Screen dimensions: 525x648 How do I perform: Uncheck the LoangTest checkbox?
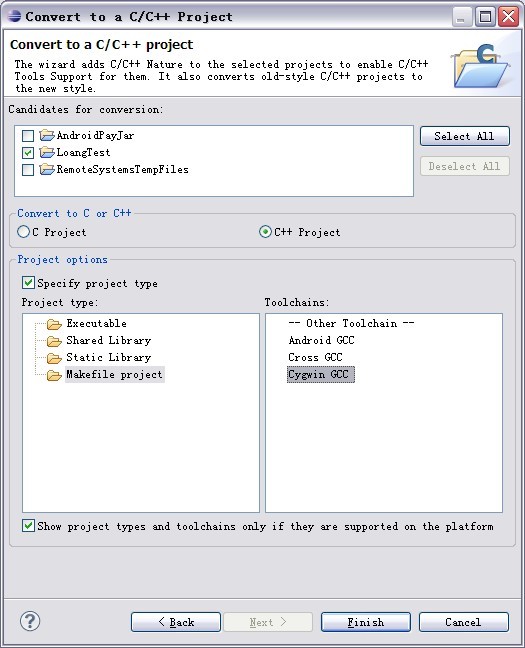28,153
